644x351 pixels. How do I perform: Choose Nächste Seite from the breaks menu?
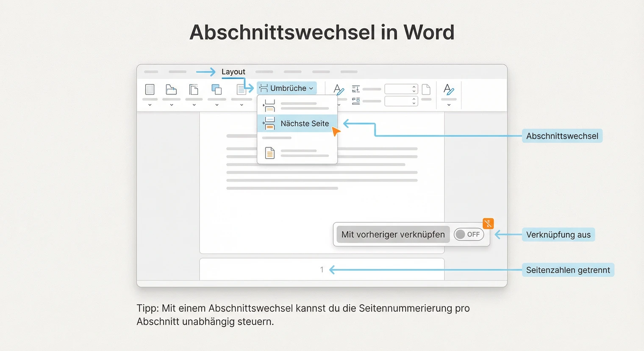click(x=304, y=123)
